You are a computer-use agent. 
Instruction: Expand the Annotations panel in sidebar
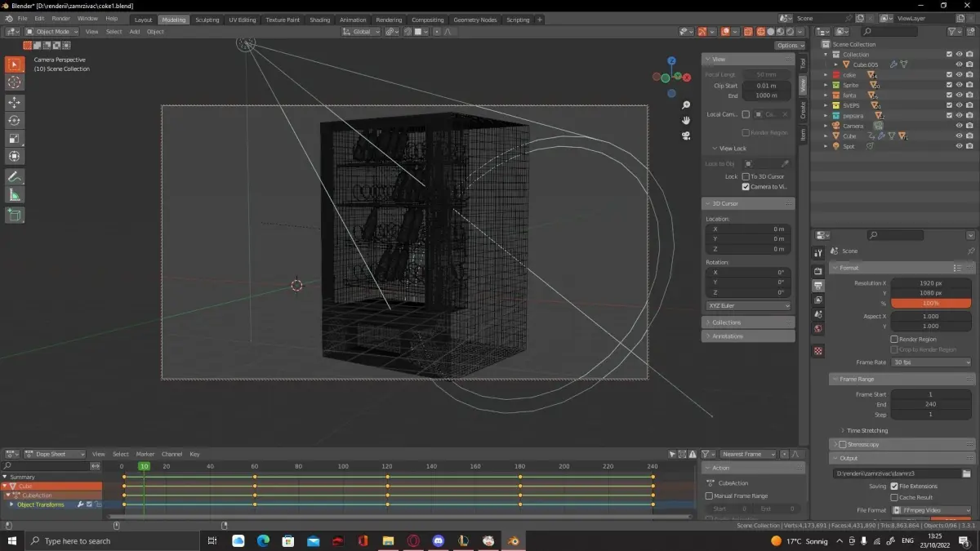pos(748,336)
